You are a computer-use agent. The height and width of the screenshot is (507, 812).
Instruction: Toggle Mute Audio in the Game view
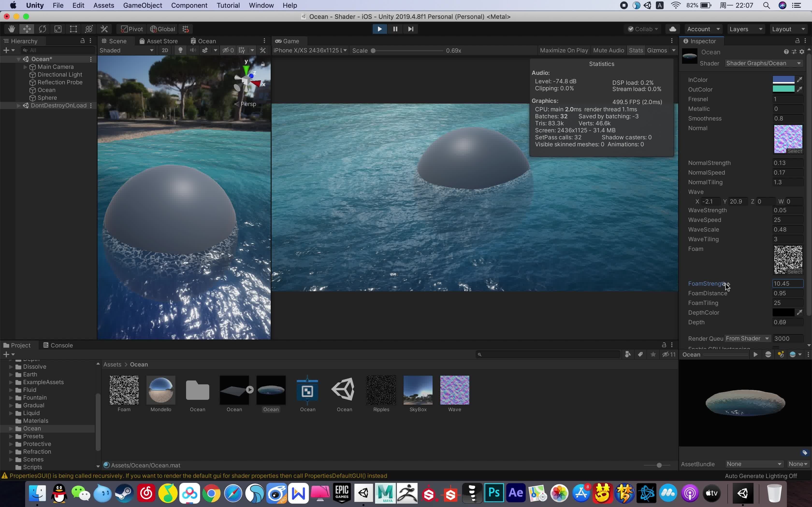tap(608, 50)
